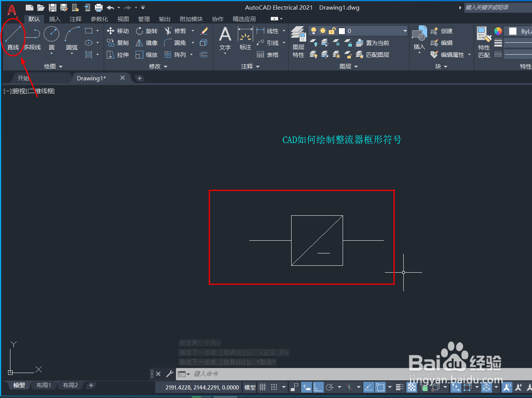This screenshot has height=398, width=532.
Task: Select the 文字 (Text) tool
Action: tap(225, 38)
